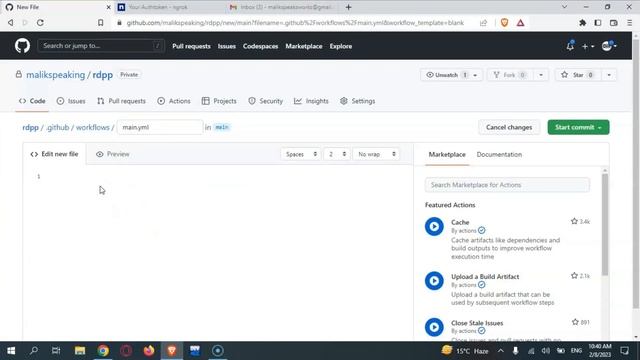This screenshot has height=360, width=640.
Task: Click the Brave rewards triangle icon
Action: click(x=520, y=23)
